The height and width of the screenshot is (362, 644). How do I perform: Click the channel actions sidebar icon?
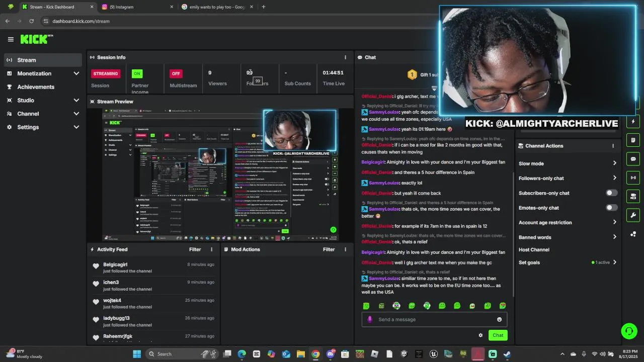(x=633, y=196)
